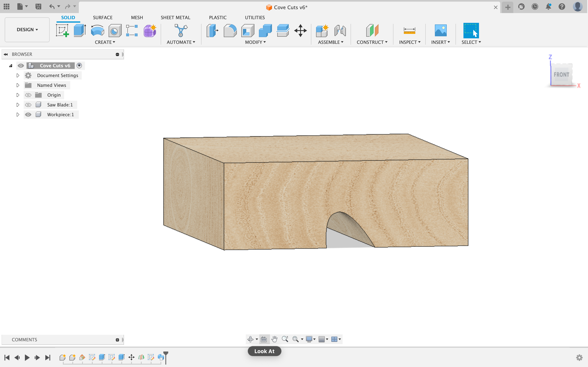Show the Saw Blade:1 component
This screenshot has width=588, height=367.
[x=28, y=105]
